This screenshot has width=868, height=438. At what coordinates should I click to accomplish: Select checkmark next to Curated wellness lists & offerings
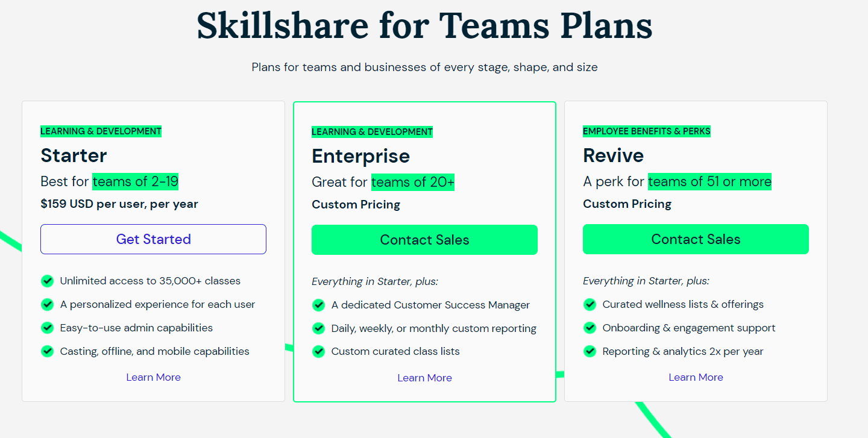[590, 304]
